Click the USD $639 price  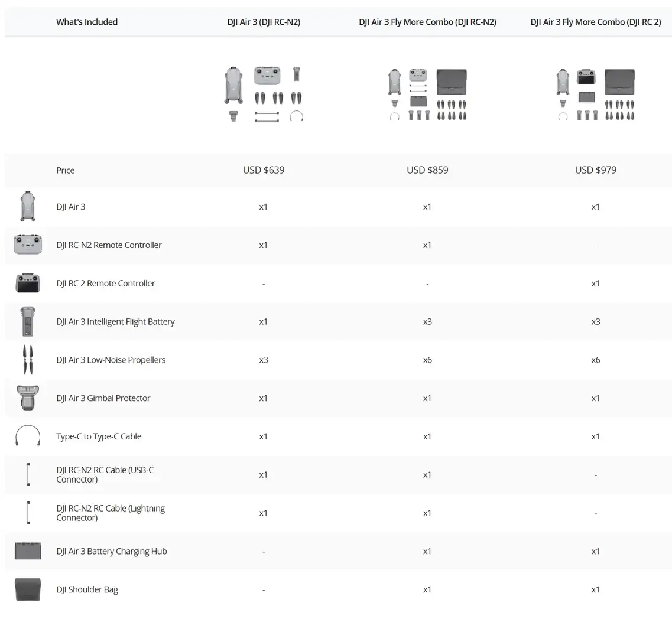coord(264,170)
